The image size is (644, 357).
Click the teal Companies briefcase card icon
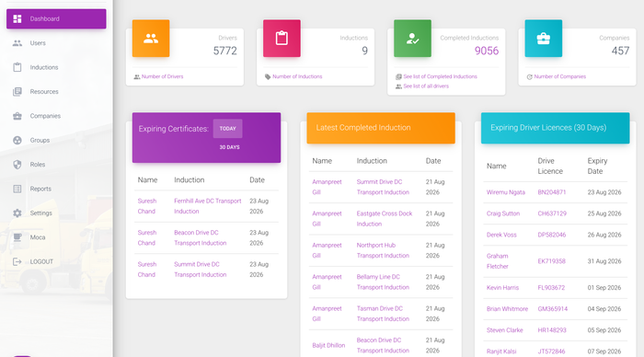[544, 39]
